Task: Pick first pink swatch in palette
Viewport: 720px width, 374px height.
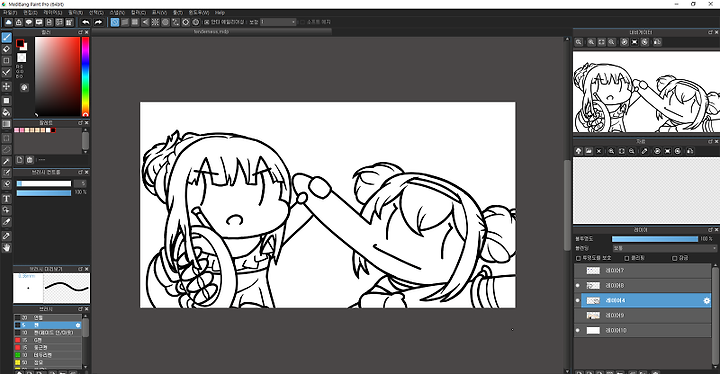Action: pos(17,130)
